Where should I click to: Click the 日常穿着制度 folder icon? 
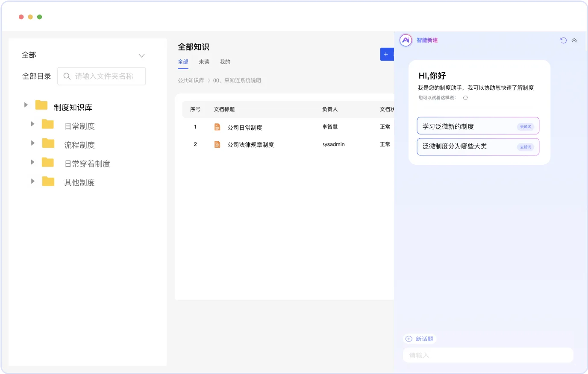click(x=48, y=162)
